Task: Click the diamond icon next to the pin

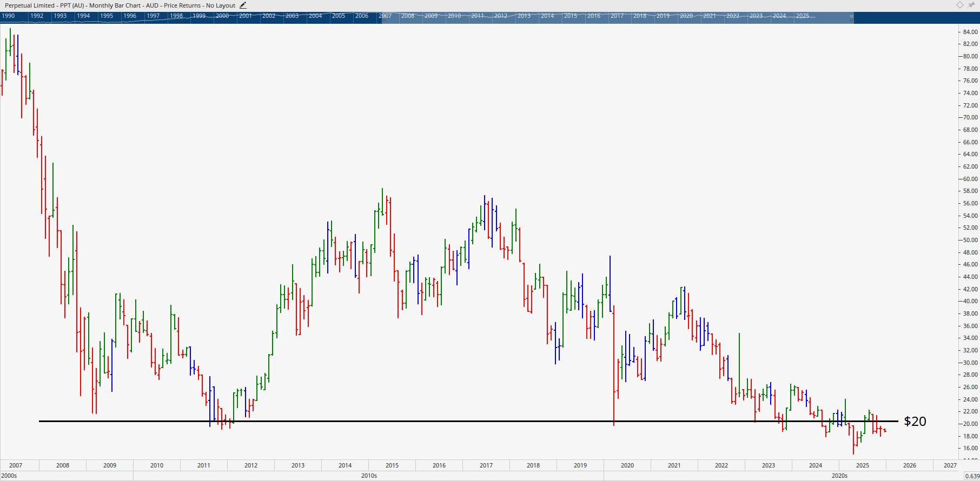Action: pos(960,5)
